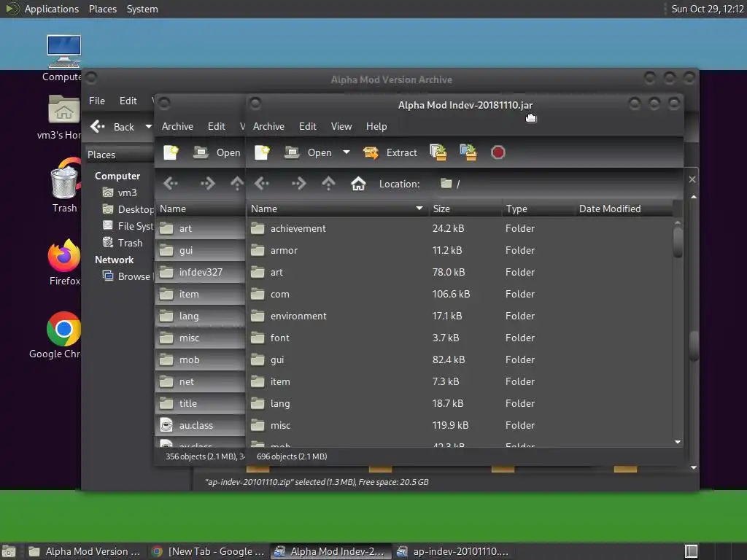Open the View menu of jar window
This screenshot has width=747, height=560.
point(341,126)
